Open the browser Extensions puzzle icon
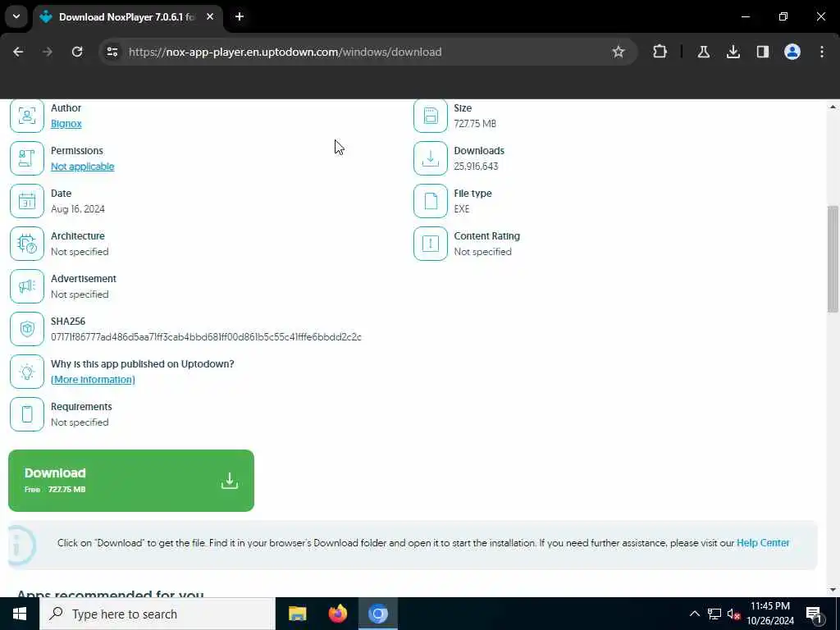840x630 pixels. [660, 52]
